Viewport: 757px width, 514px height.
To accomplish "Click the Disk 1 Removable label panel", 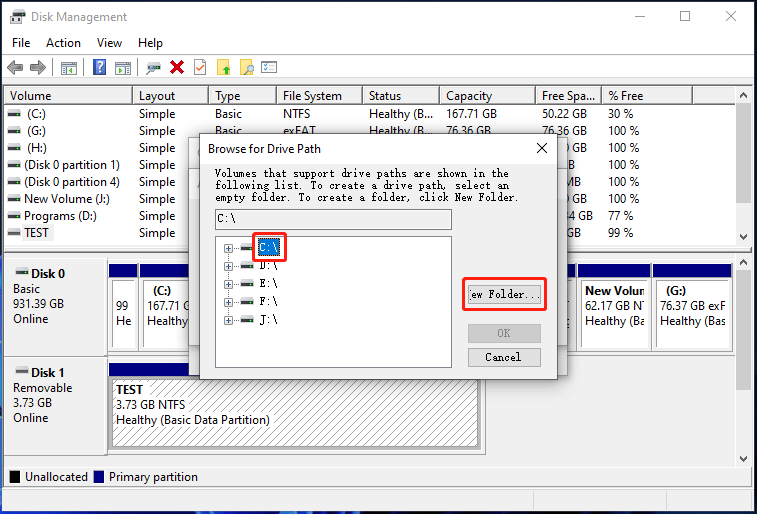I will point(55,405).
